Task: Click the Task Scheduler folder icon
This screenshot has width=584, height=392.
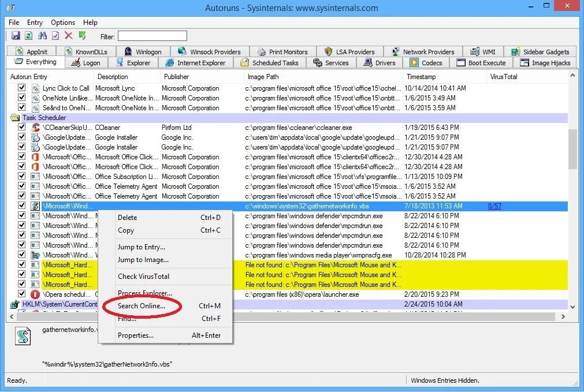Action: point(15,118)
